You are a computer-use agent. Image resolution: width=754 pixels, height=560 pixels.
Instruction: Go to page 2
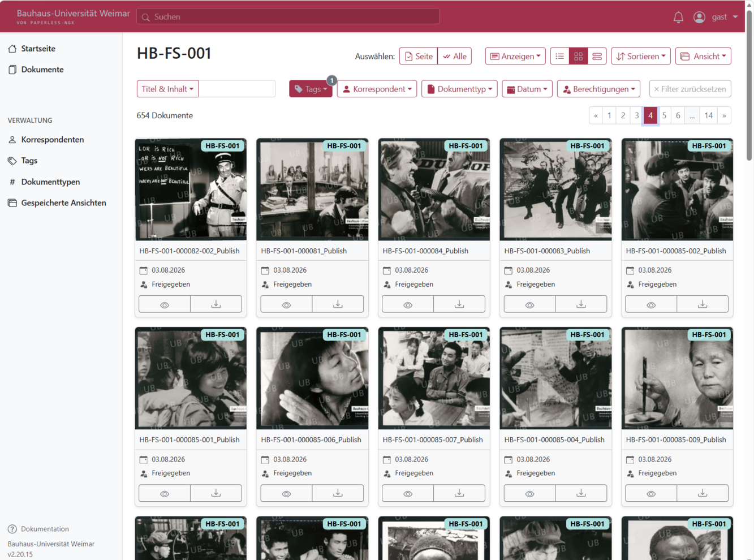point(623,115)
